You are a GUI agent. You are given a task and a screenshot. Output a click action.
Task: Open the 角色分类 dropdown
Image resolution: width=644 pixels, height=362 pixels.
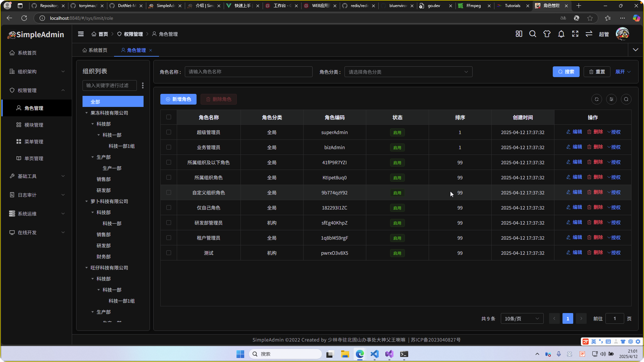(408, 72)
